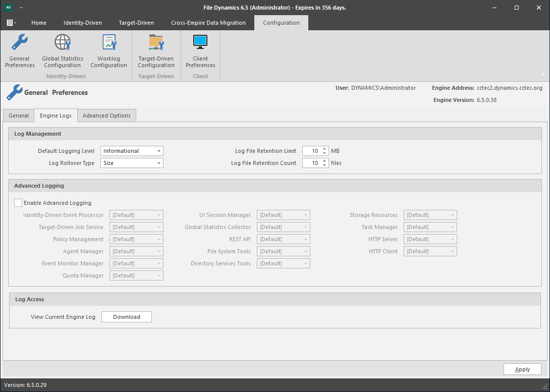Click the Log File Retention Limit field
The height and width of the screenshot is (392, 550).
pos(311,151)
